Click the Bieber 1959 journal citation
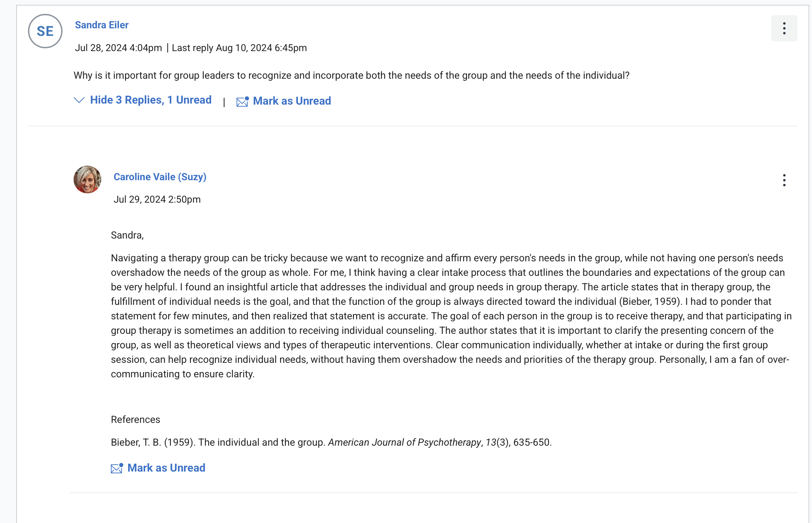This screenshot has width=812, height=523. [x=331, y=443]
